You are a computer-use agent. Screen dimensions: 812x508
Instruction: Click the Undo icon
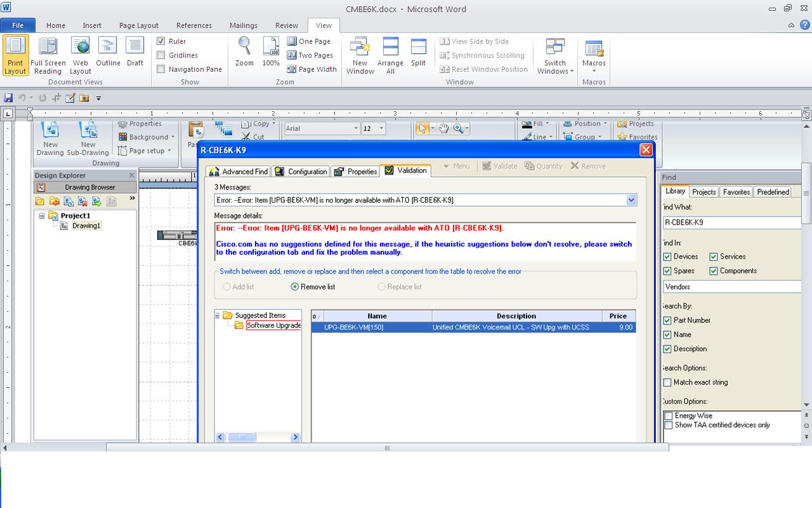click(22, 98)
